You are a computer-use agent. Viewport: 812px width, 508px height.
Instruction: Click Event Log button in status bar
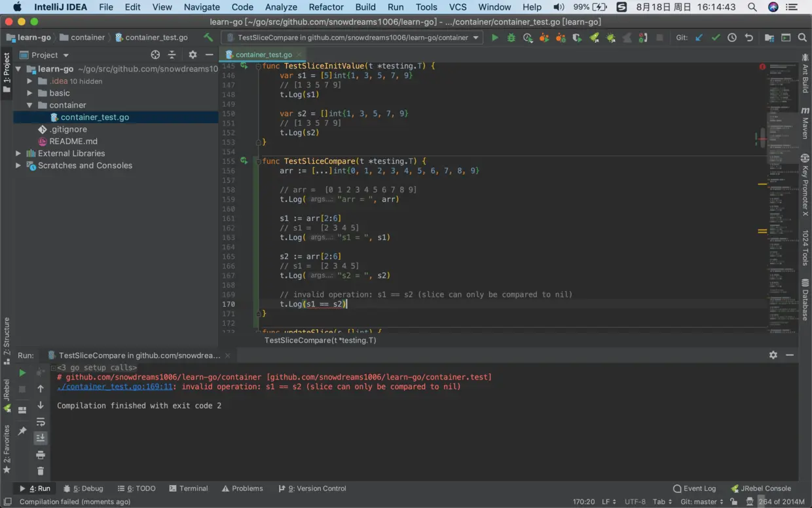(694, 488)
